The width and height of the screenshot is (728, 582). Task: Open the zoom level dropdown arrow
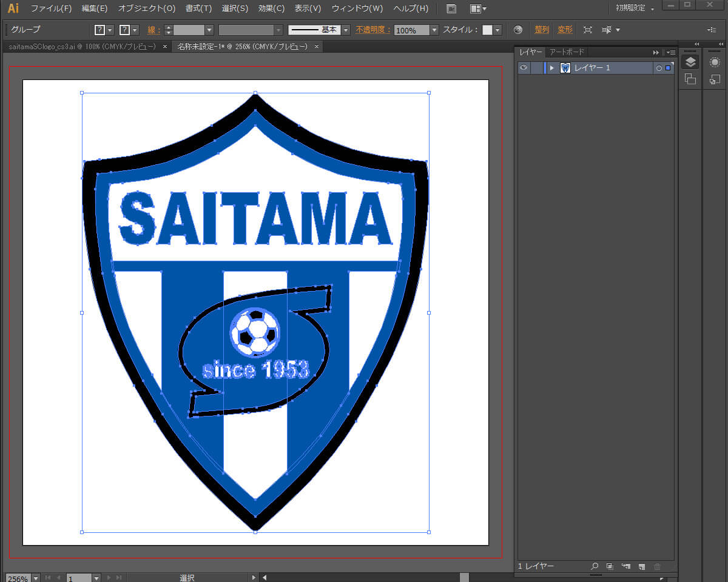click(x=35, y=578)
